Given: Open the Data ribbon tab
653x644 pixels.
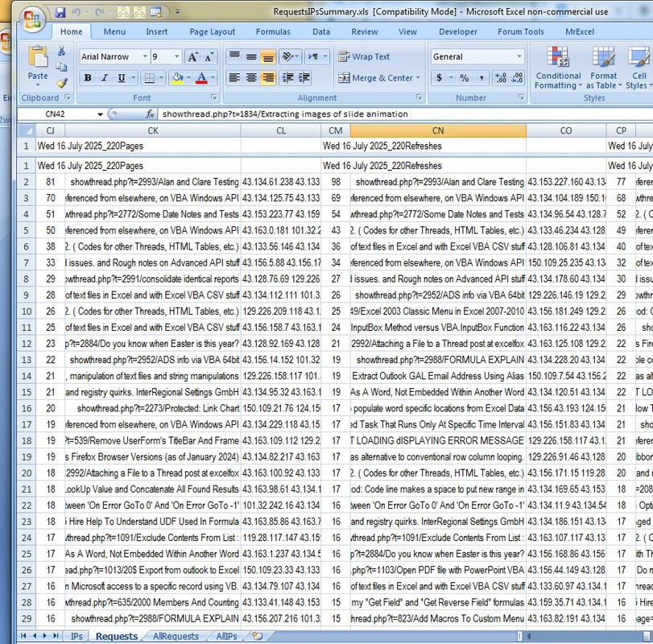Looking at the screenshot, I should 321,31.
